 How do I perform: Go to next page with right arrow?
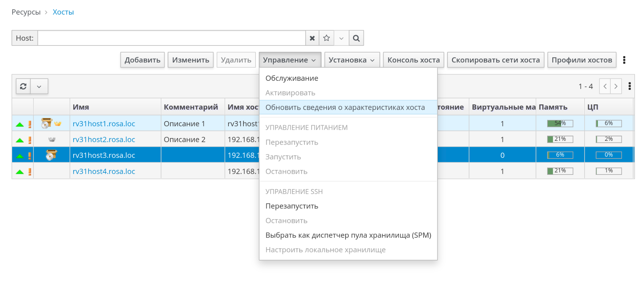pyautogui.click(x=616, y=86)
